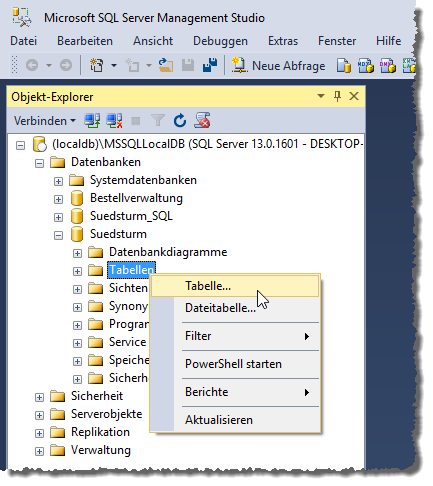Open the Objekt-Explorer window position dropdown arrow
Screen dimensions: 433x486
[321, 96]
